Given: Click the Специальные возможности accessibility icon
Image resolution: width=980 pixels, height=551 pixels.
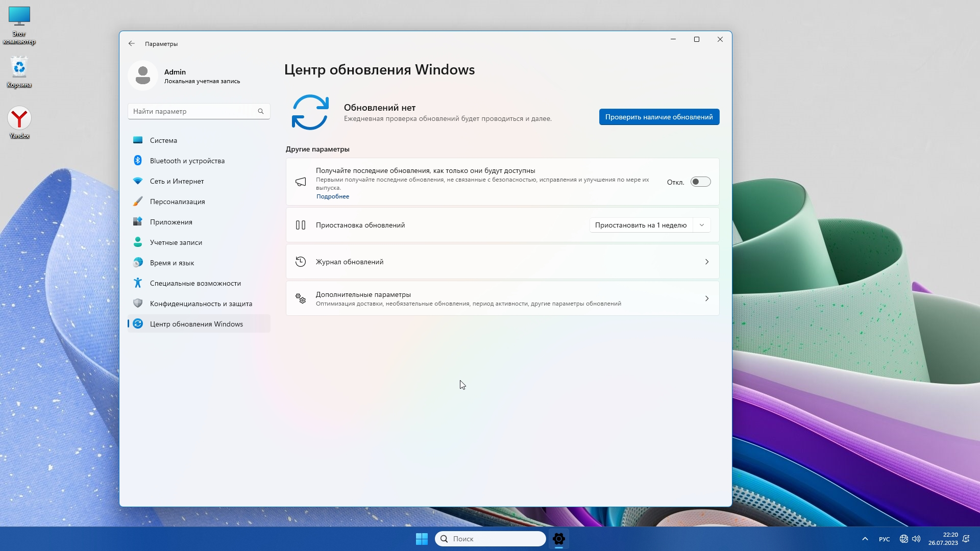Looking at the screenshot, I should [137, 283].
